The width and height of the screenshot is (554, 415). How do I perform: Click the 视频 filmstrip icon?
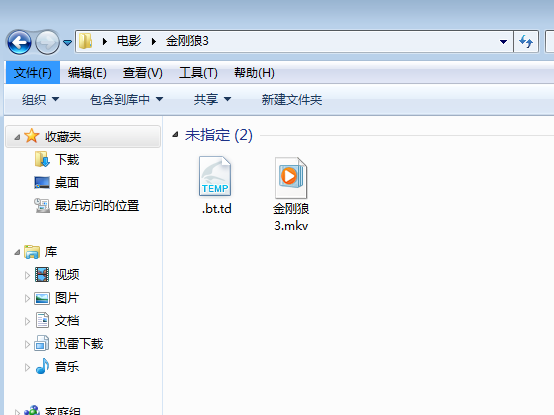(42, 274)
